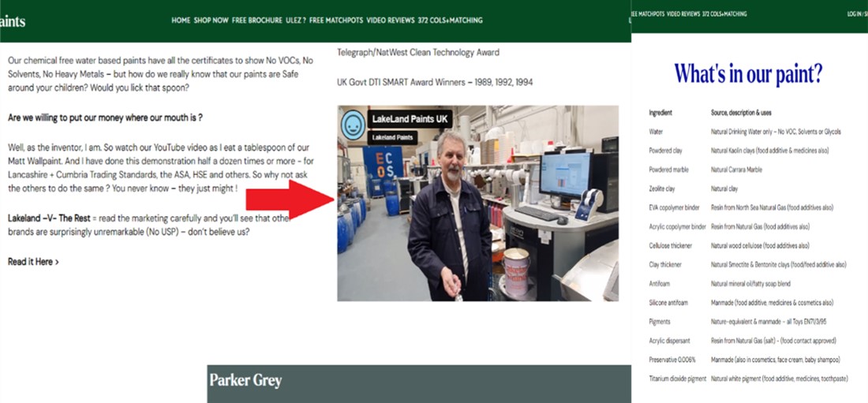Viewport: 868px width, 403px height.
Task: Click the smiley face channel avatar icon
Action: click(354, 125)
